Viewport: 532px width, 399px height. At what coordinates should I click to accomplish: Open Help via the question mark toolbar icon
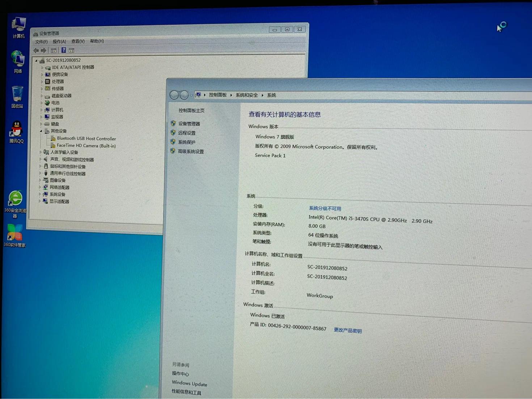coord(64,50)
